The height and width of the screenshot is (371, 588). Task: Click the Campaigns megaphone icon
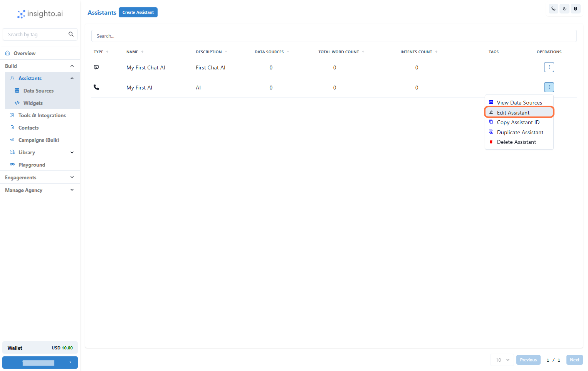pos(12,140)
